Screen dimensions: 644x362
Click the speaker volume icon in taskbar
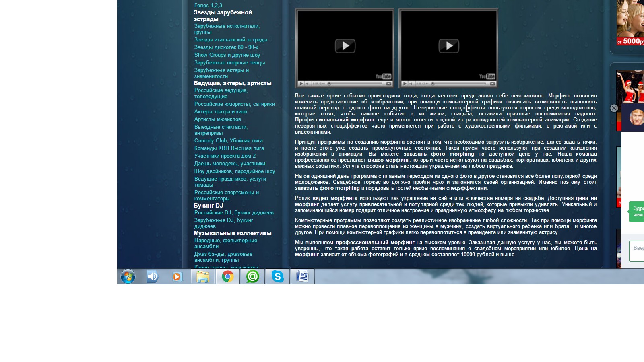pos(153,276)
